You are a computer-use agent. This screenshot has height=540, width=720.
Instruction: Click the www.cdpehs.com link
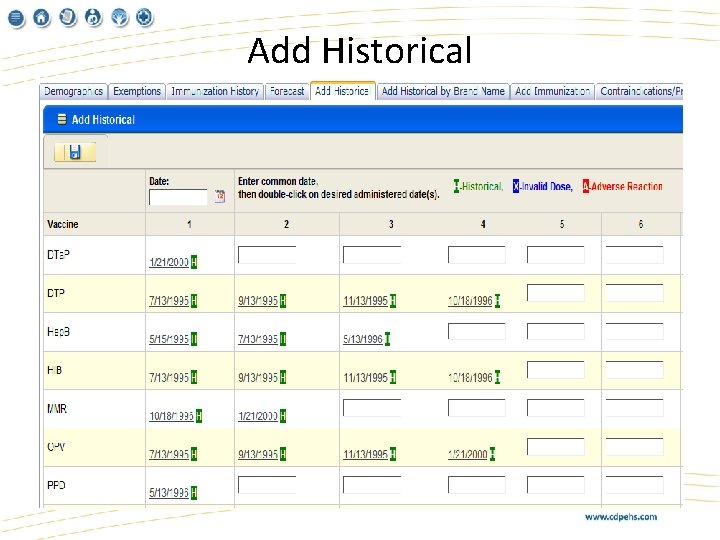(x=621, y=517)
